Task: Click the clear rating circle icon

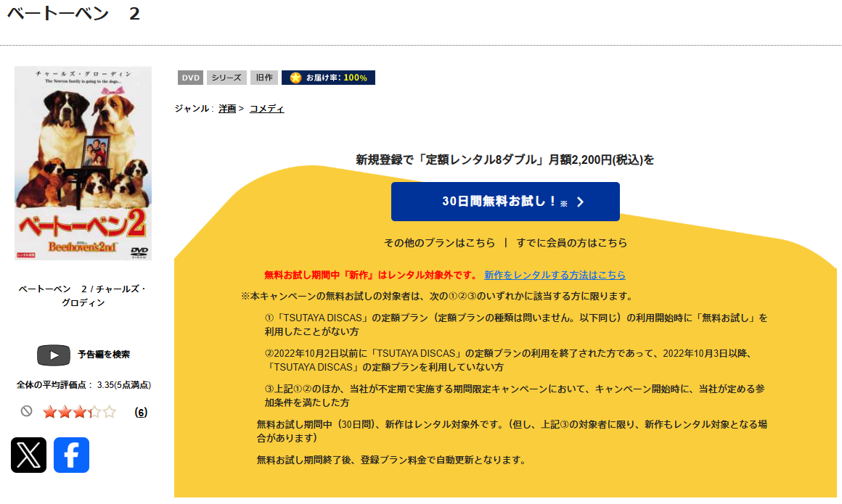Action: coord(26,411)
